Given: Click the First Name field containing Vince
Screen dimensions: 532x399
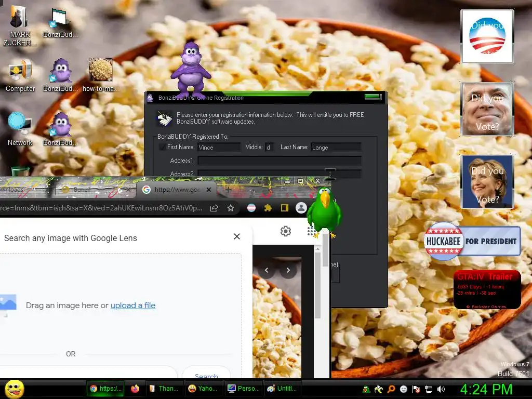Looking at the screenshot, I should click(x=219, y=147).
